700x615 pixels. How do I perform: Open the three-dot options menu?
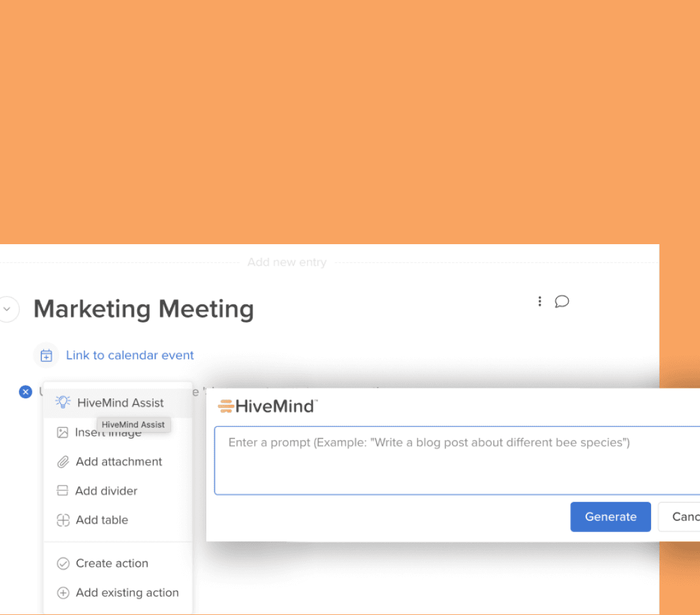click(540, 302)
